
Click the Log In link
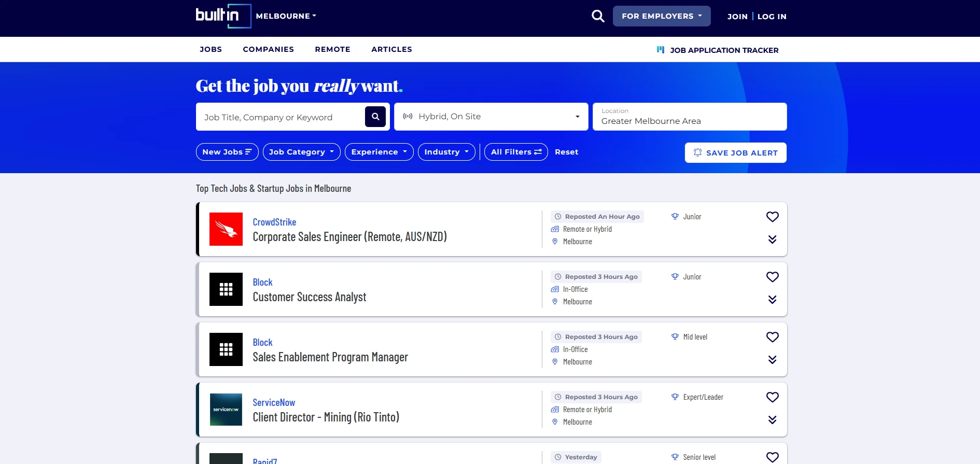click(x=772, y=17)
